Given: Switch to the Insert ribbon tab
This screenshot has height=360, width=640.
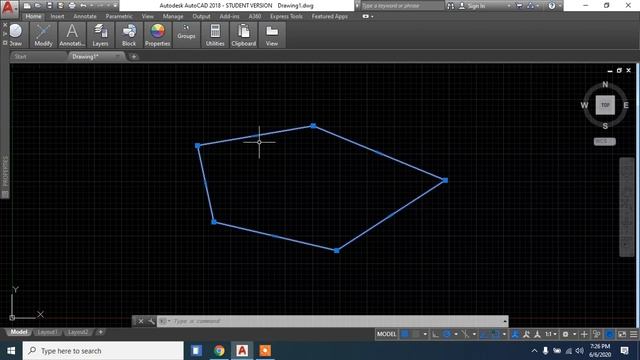Looking at the screenshot, I should tap(57, 16).
